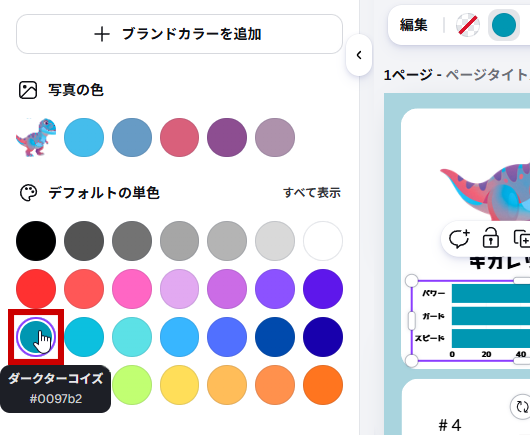Viewport: 530px width, 435px height.
Task: Select the dark navy blue swatch
Action: pos(323,337)
